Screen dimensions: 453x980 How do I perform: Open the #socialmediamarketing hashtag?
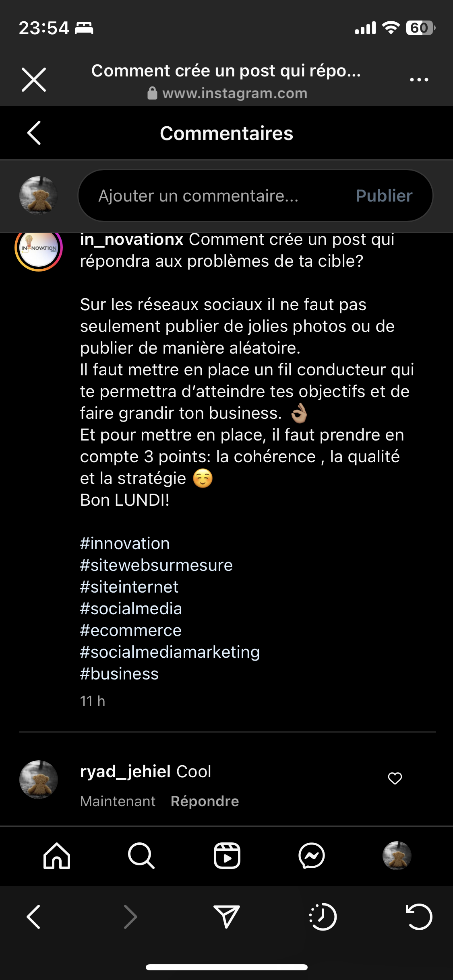(170, 652)
